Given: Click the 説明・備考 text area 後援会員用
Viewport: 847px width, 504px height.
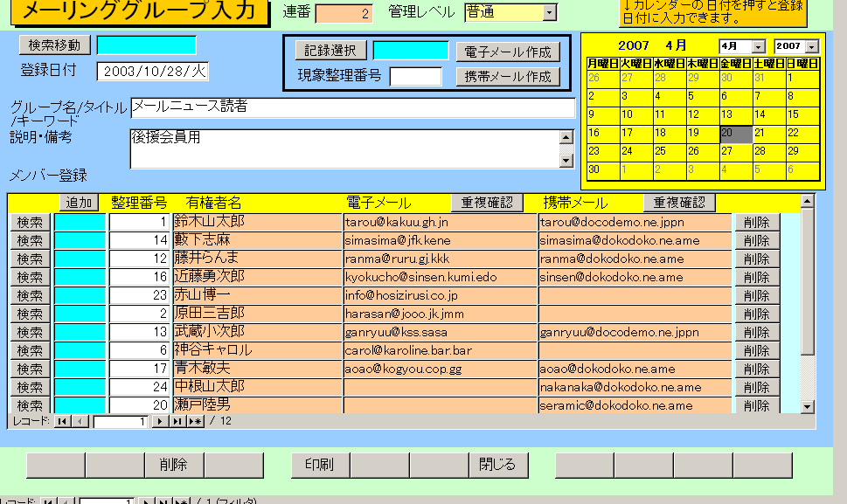Looking at the screenshot, I should [x=344, y=149].
